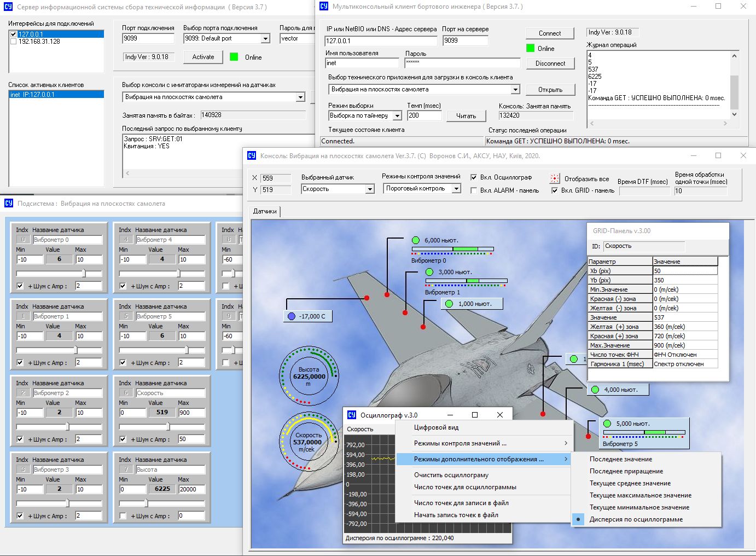Viewport: 756px width, 556px height.
Task: Click the 'Имя пользователя' field containing inet
Action: tap(362, 63)
